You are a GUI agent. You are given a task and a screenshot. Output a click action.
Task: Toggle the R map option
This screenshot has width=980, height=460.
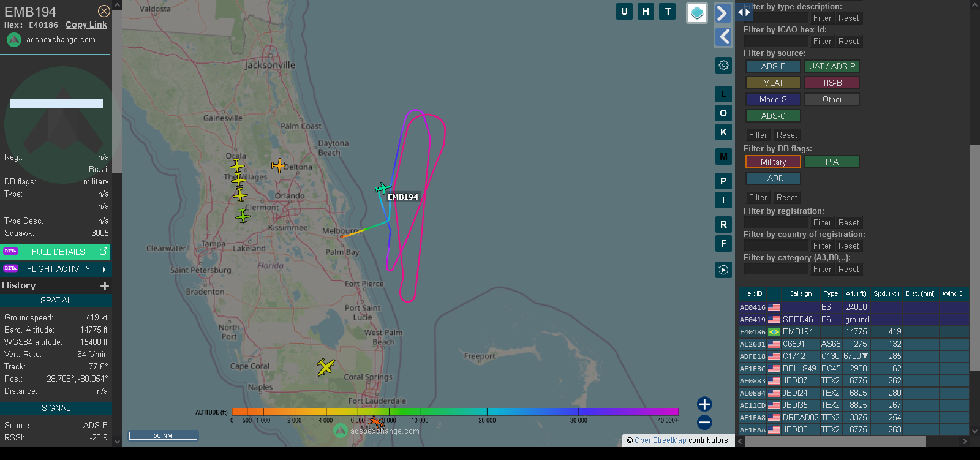(x=723, y=225)
